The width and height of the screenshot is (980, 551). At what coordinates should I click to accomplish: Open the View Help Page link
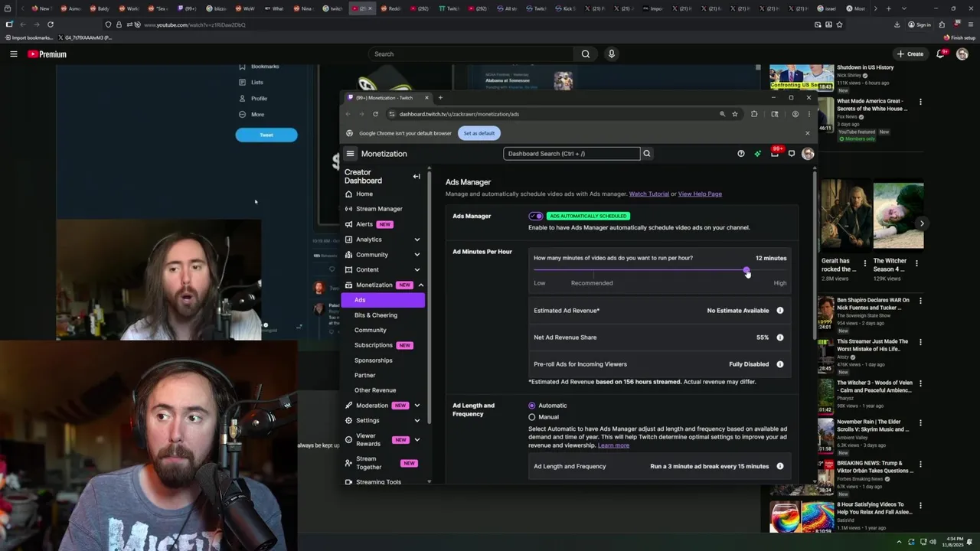(x=700, y=194)
